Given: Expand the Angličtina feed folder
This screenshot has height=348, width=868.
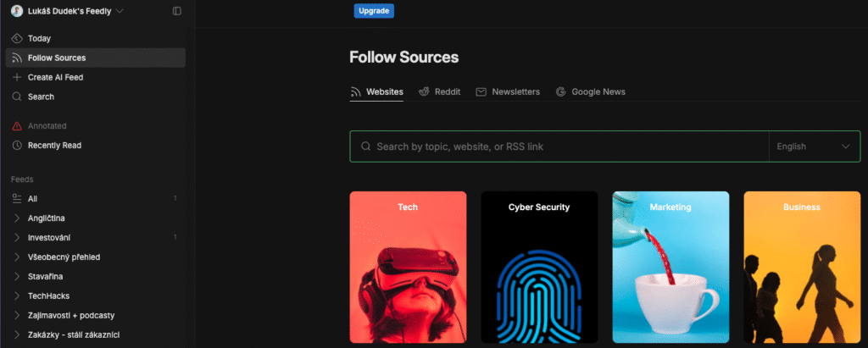Looking at the screenshot, I should click(17, 218).
